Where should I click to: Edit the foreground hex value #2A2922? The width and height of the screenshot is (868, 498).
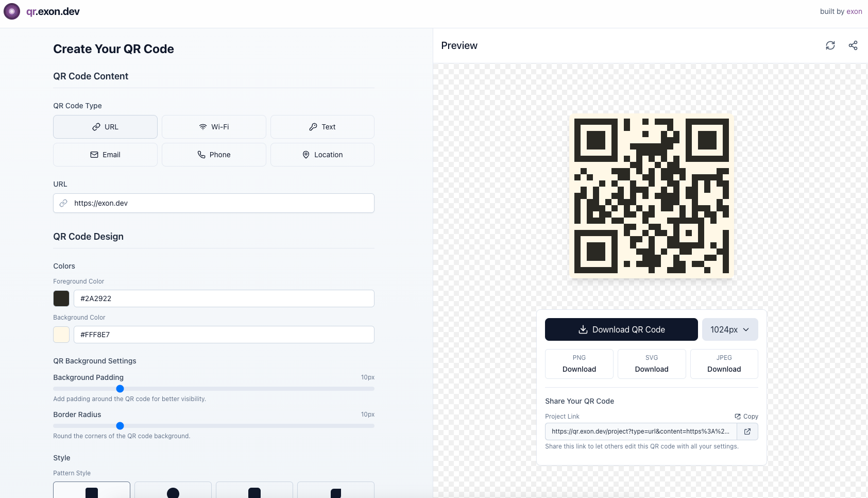click(x=224, y=298)
